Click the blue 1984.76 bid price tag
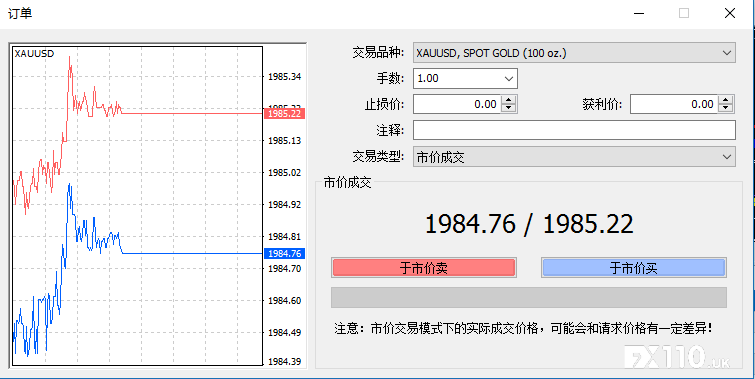Image resolution: width=755 pixels, height=379 pixels. coord(284,253)
